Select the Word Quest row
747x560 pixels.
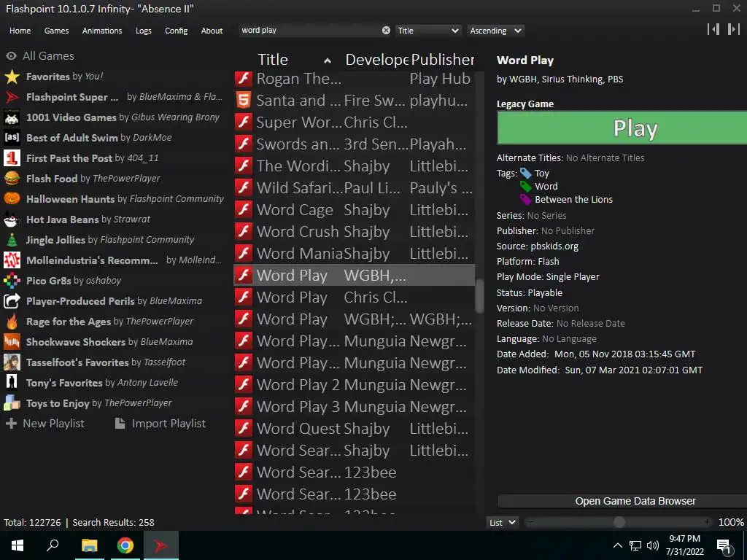coord(355,429)
